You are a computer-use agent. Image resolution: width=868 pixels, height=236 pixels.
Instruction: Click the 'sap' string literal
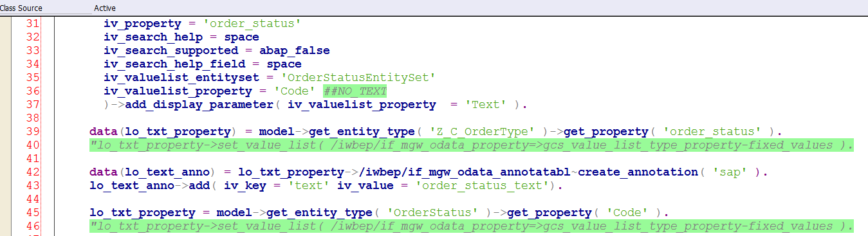tap(730, 172)
